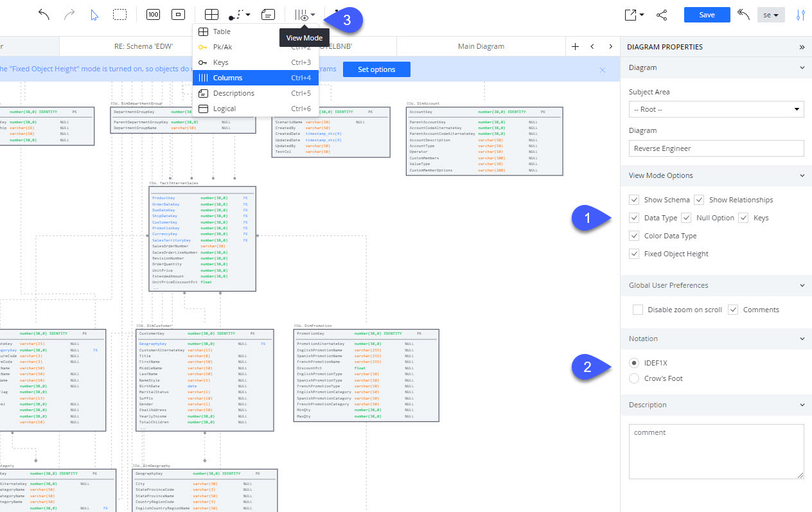Open the Subject Area dropdown
The image size is (812, 512).
point(716,109)
